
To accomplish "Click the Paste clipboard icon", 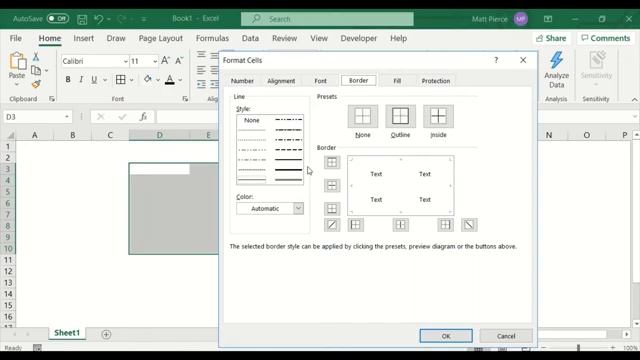I will pyautogui.click(x=17, y=61).
